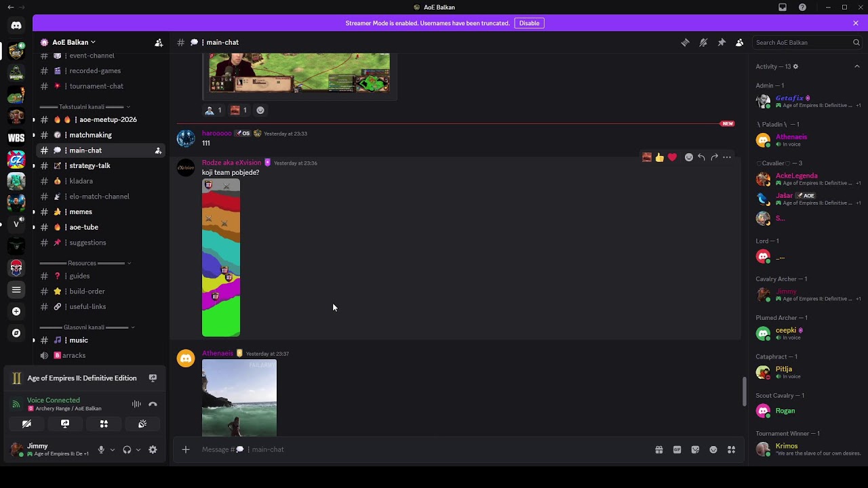Toggle noise suppression in voice panel
868x488 pixels.
(x=136, y=404)
